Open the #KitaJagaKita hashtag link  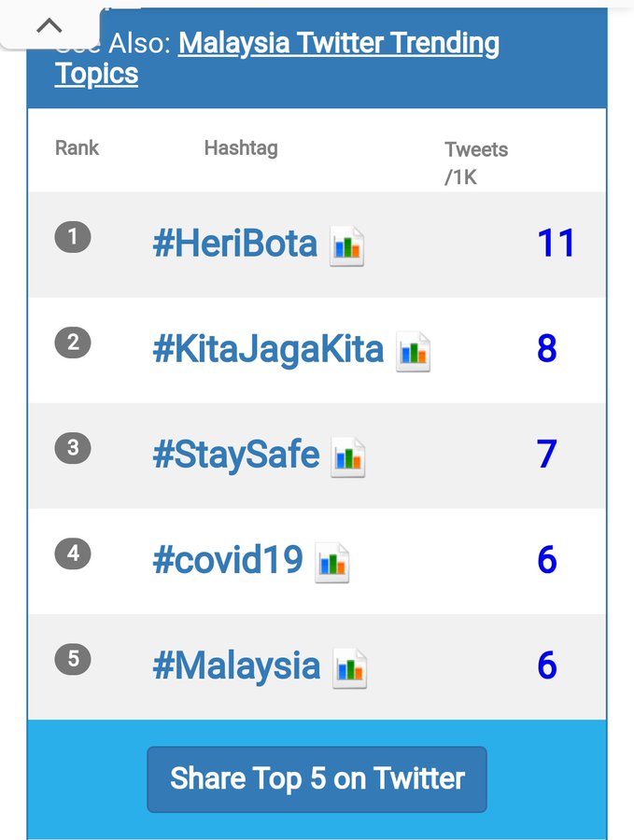(269, 350)
